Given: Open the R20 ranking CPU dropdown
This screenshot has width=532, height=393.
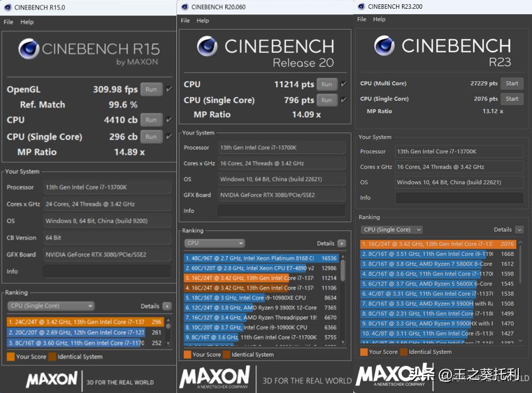Looking at the screenshot, I should (215, 243).
